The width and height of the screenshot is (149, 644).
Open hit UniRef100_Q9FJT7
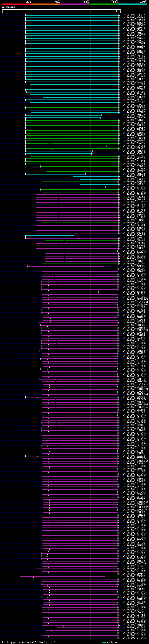click(133, 15)
